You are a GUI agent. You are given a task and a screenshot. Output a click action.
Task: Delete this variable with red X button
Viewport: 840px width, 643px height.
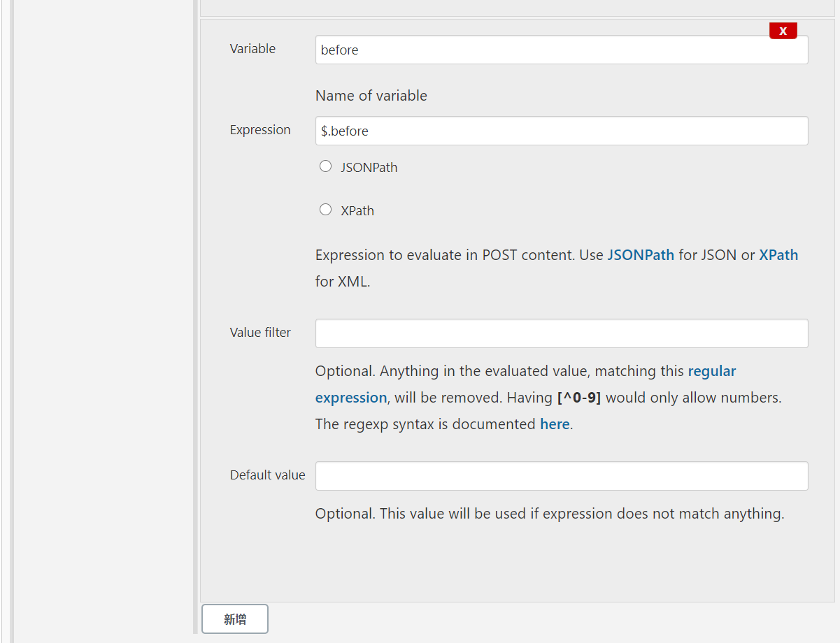pyautogui.click(x=783, y=31)
